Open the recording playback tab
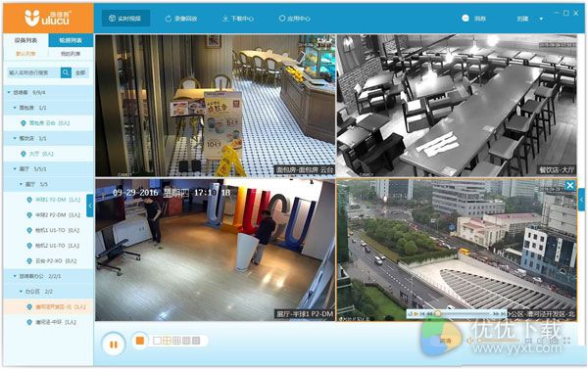Image resolution: width=588 pixels, height=369 pixels. click(x=181, y=19)
